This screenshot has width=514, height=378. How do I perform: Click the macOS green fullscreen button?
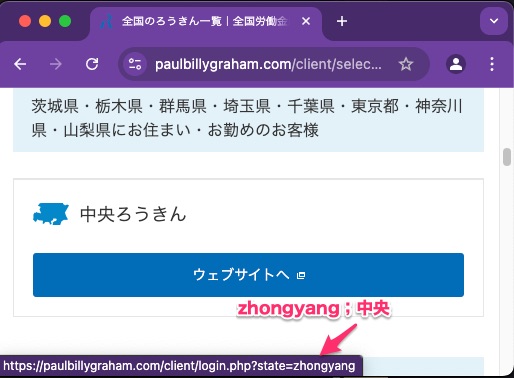point(65,21)
